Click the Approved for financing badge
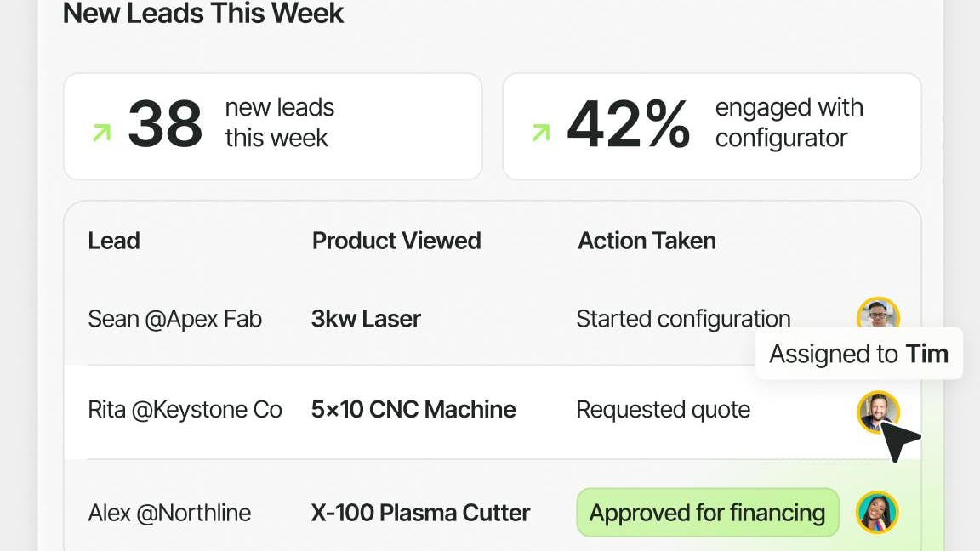Screen dimensions: 980x551 click(707, 513)
